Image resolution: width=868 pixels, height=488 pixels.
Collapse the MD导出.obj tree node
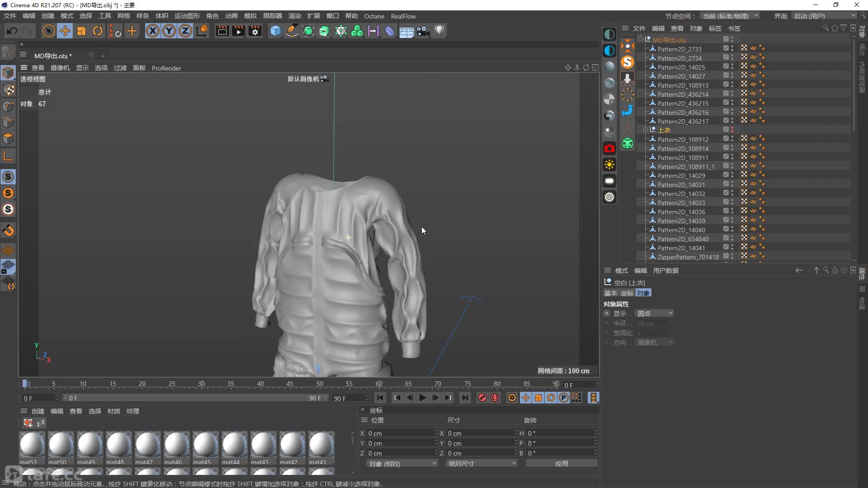click(641, 39)
